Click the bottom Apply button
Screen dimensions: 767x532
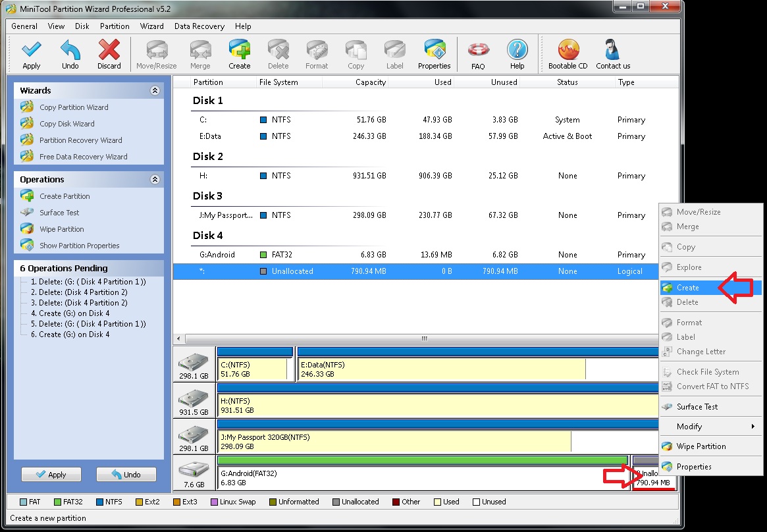point(51,474)
